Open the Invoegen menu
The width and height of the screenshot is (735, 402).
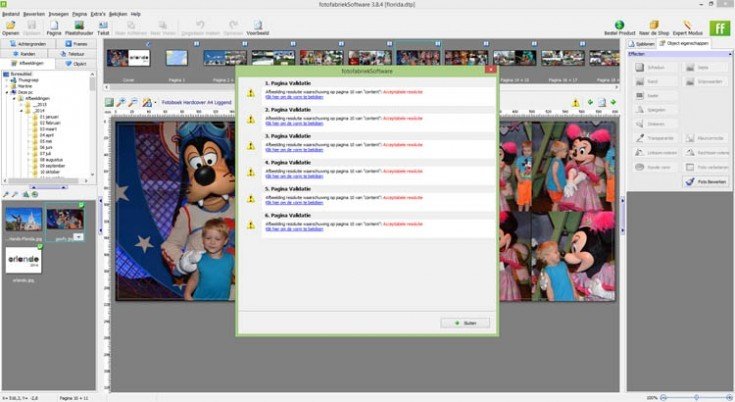pos(58,14)
